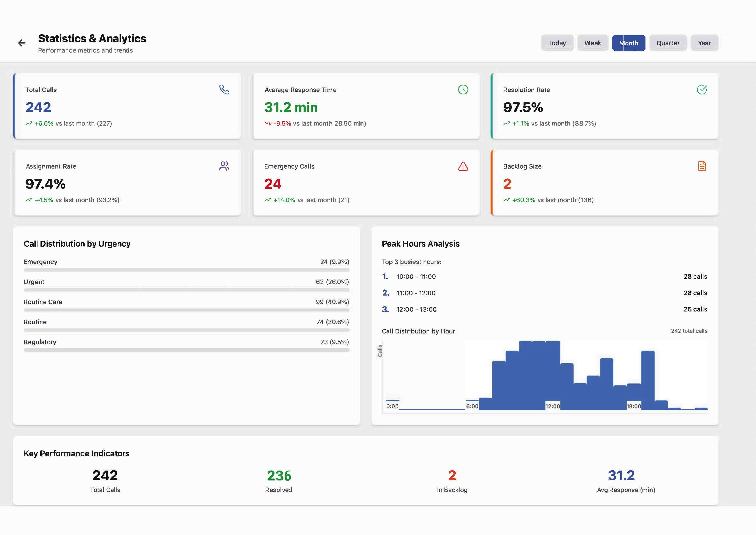Expand the Call Distribution by Urgency section
Screen dimensions: 756x535
[77, 244]
